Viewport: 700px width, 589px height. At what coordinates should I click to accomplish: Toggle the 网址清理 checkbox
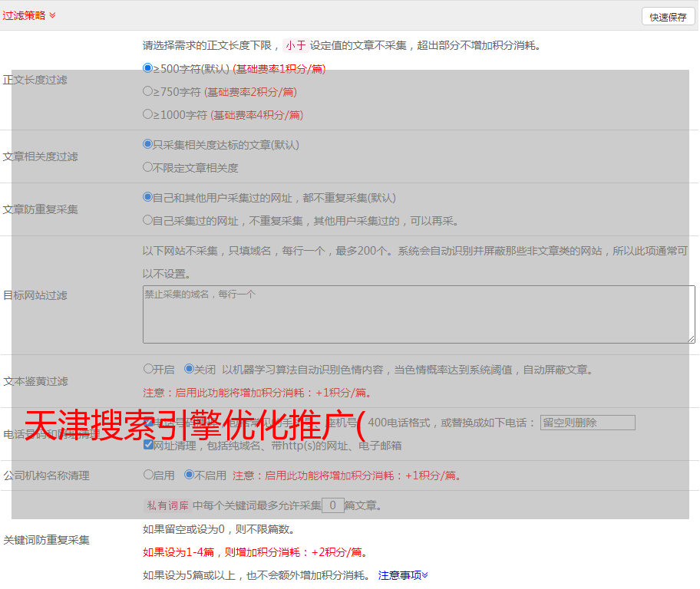148,445
